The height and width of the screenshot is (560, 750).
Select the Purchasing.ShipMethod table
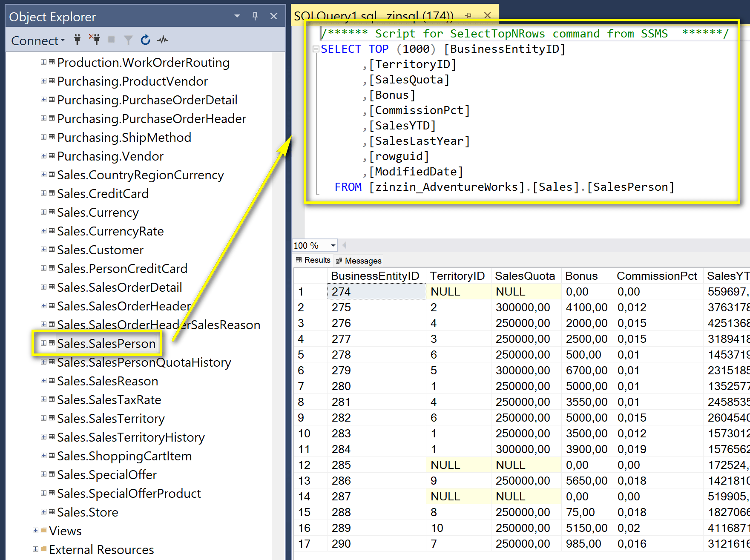124,138
